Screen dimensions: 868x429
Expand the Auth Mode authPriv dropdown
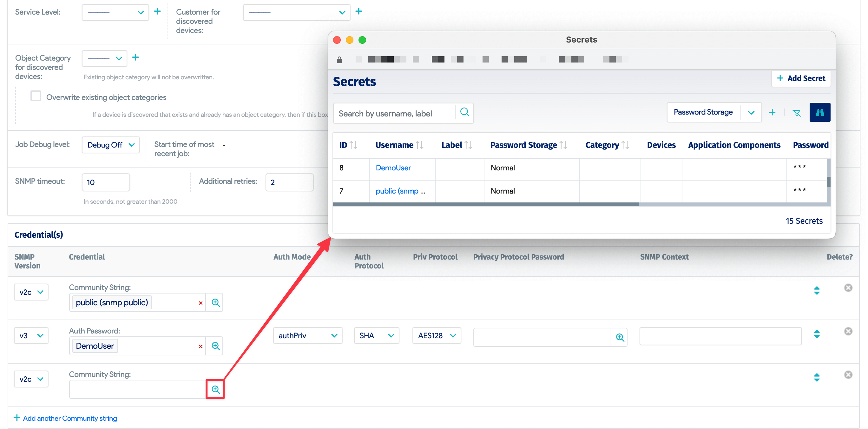(307, 336)
